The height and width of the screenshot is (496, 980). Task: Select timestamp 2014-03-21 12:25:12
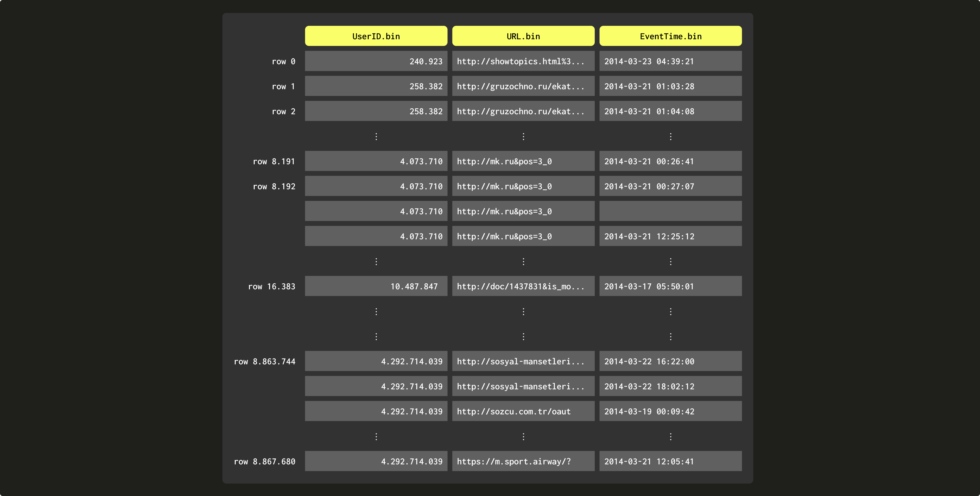click(670, 236)
